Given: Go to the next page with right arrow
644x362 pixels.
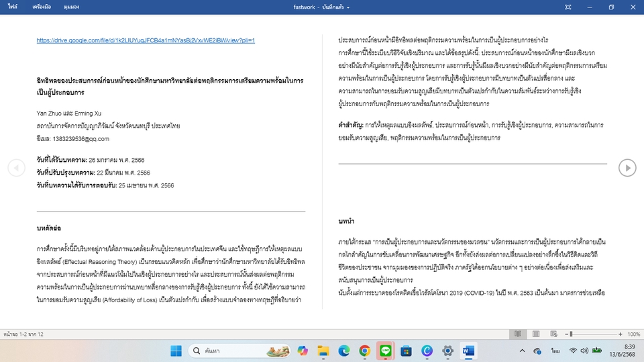Looking at the screenshot, I should [627, 168].
